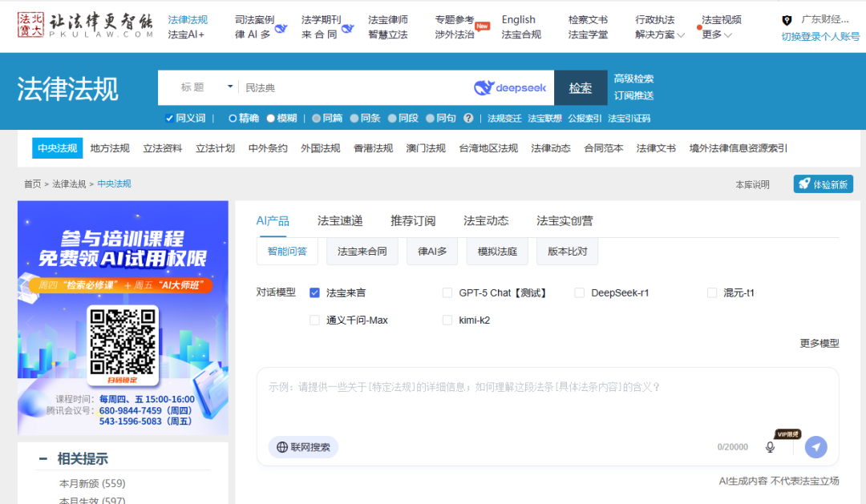The image size is (866, 504).
Task: Switch to the 立法资料 tab
Action: 162,148
